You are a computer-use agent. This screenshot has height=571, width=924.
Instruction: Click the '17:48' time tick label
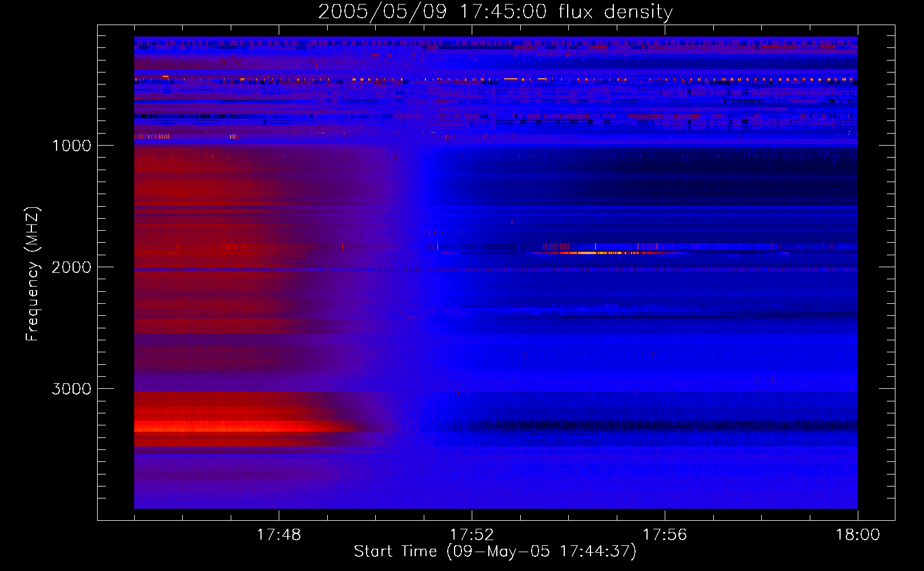[279, 535]
